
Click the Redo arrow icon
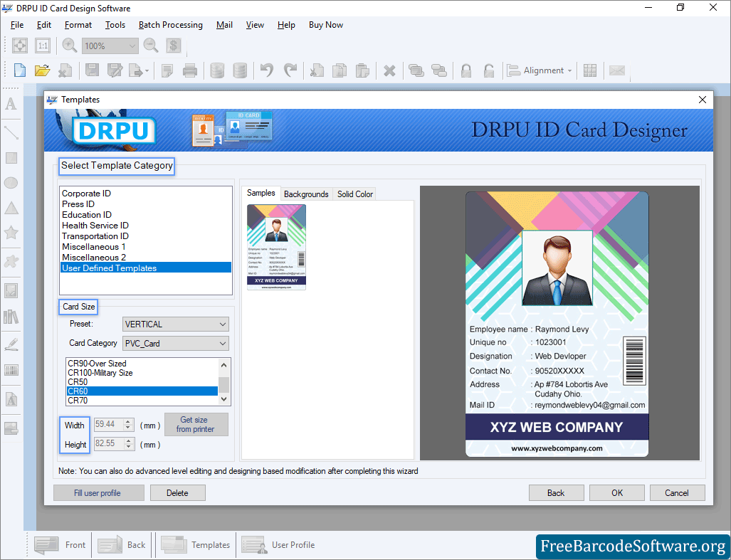tap(290, 70)
